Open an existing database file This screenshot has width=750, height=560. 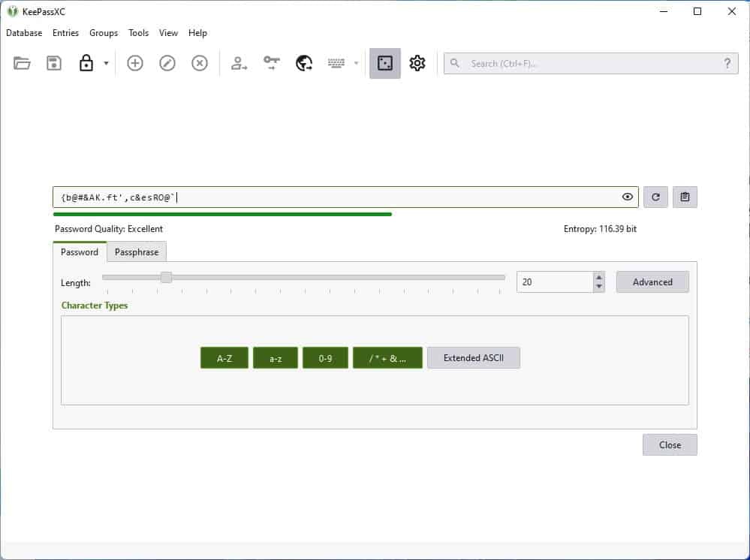(x=21, y=63)
